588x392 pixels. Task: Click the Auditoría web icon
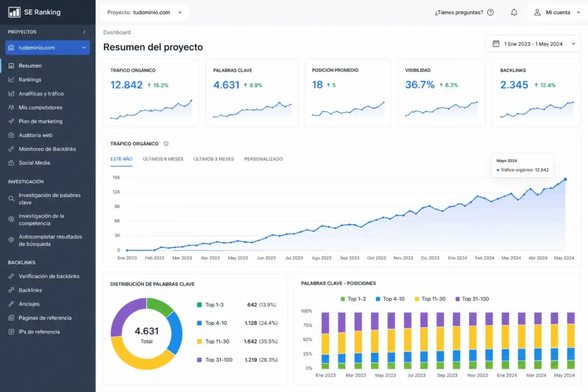(x=11, y=135)
